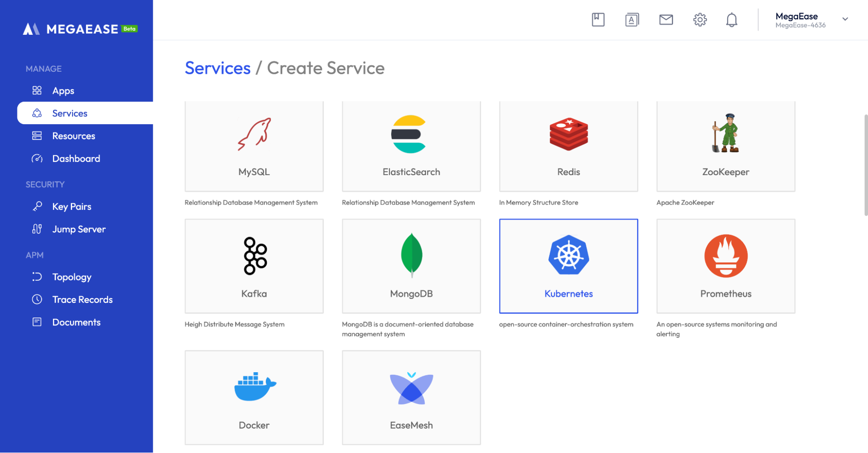Open Trace Records under APM
Image resolution: width=868 pixels, height=453 pixels.
point(82,299)
